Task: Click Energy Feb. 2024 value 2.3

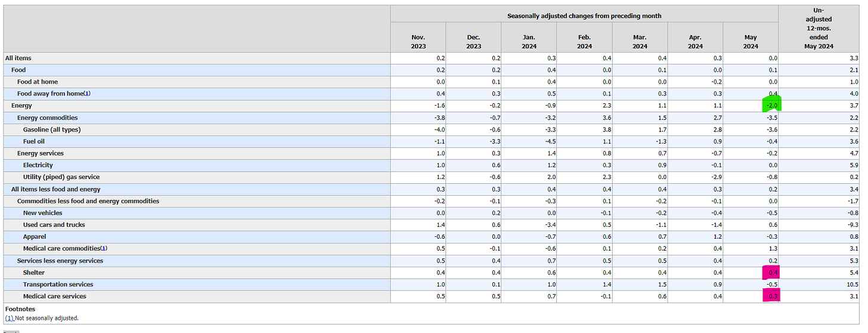Action: click(x=607, y=106)
